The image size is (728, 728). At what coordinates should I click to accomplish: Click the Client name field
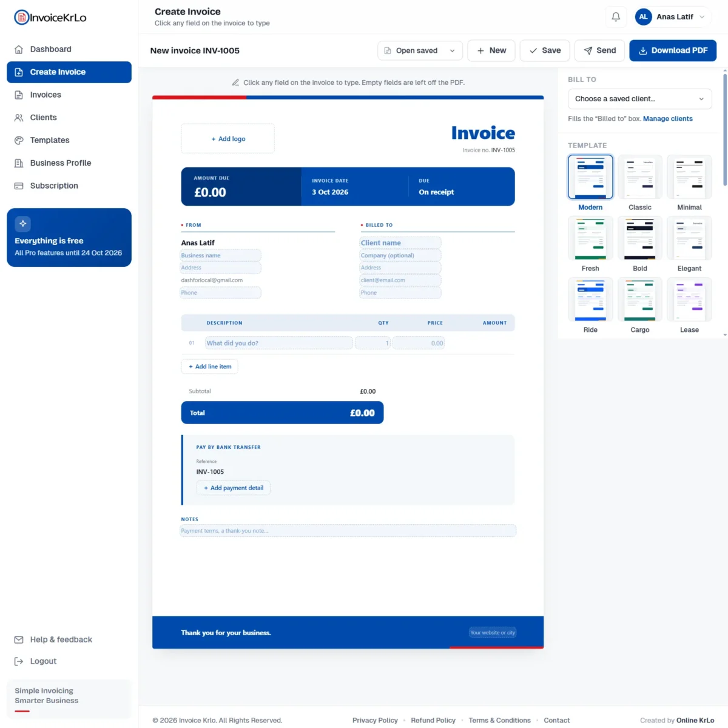point(400,243)
